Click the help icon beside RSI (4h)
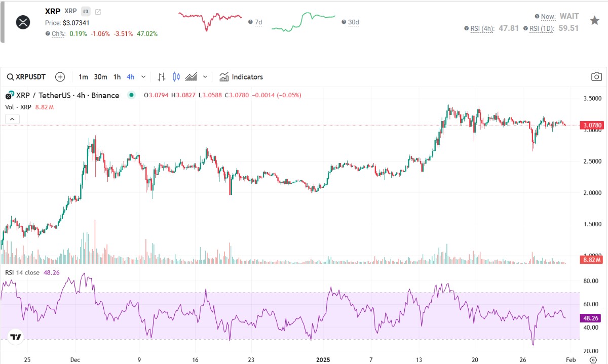 (x=467, y=28)
